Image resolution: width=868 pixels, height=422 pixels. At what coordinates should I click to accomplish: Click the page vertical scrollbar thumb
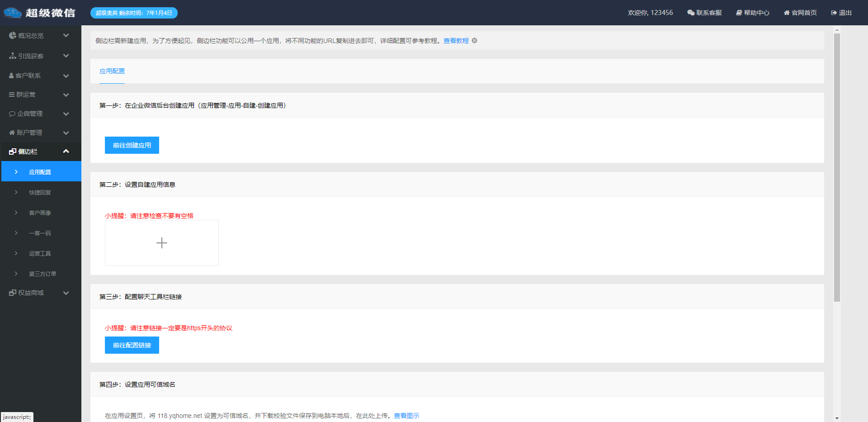pos(837,167)
